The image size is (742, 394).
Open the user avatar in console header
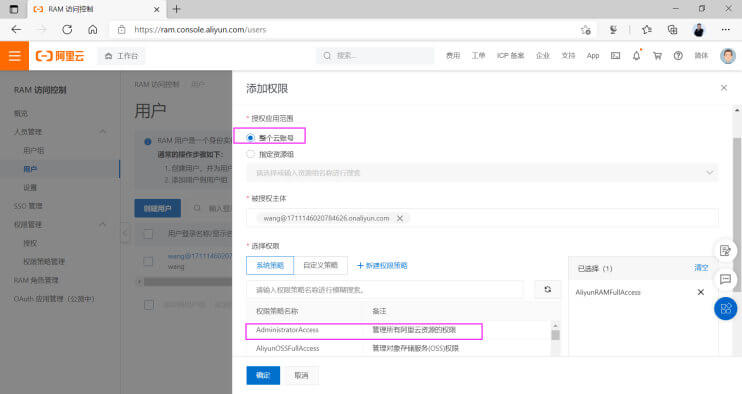[x=728, y=56]
